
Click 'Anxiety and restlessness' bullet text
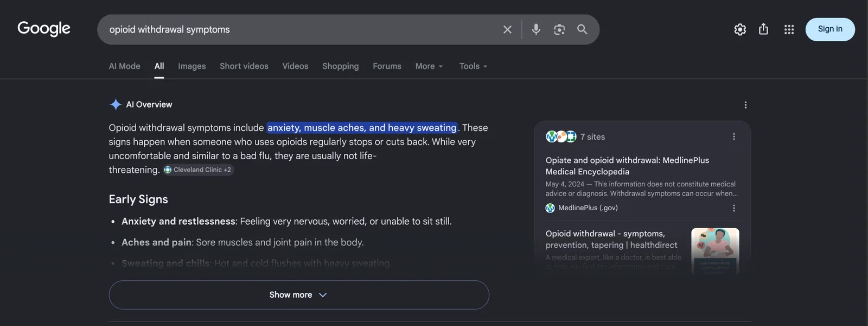[178, 221]
